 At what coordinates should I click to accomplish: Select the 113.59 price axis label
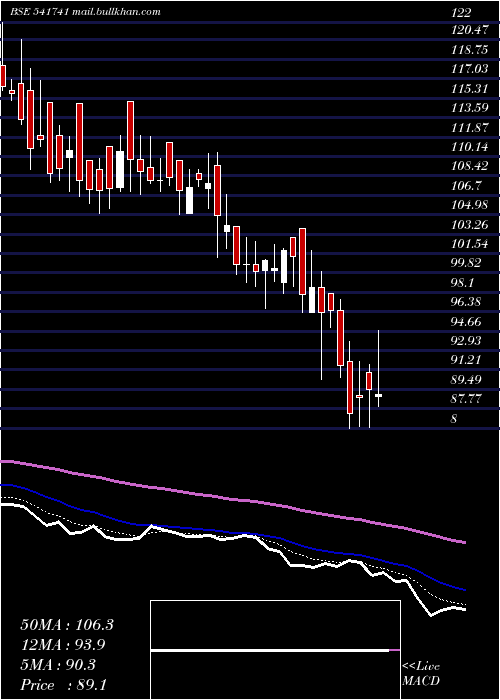click(x=469, y=108)
